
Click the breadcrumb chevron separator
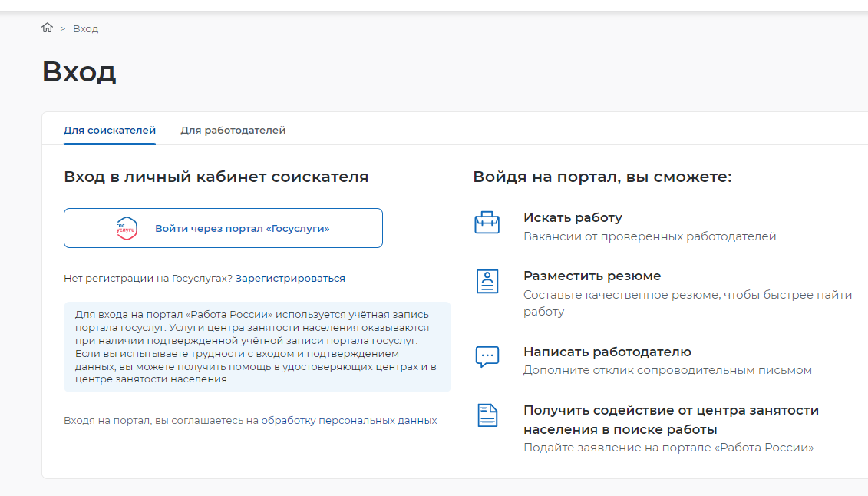(62, 29)
